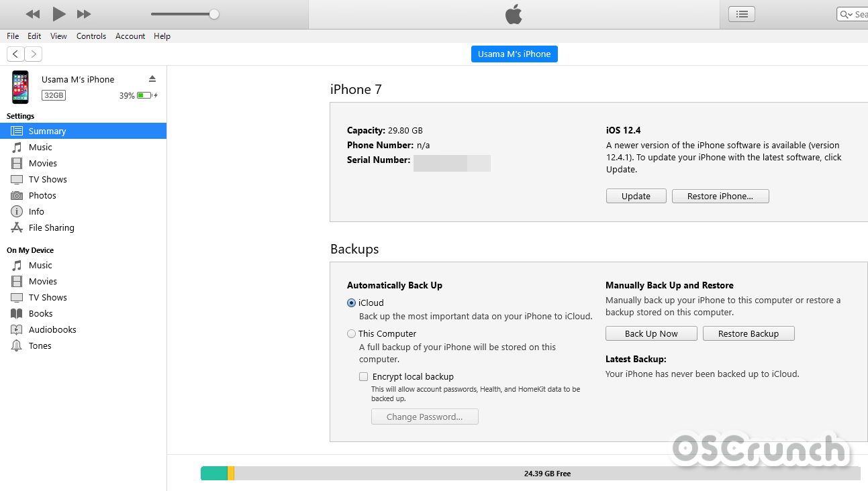This screenshot has width=868, height=491.
Task: Click the Usama M's iPhone device button
Action: click(514, 54)
